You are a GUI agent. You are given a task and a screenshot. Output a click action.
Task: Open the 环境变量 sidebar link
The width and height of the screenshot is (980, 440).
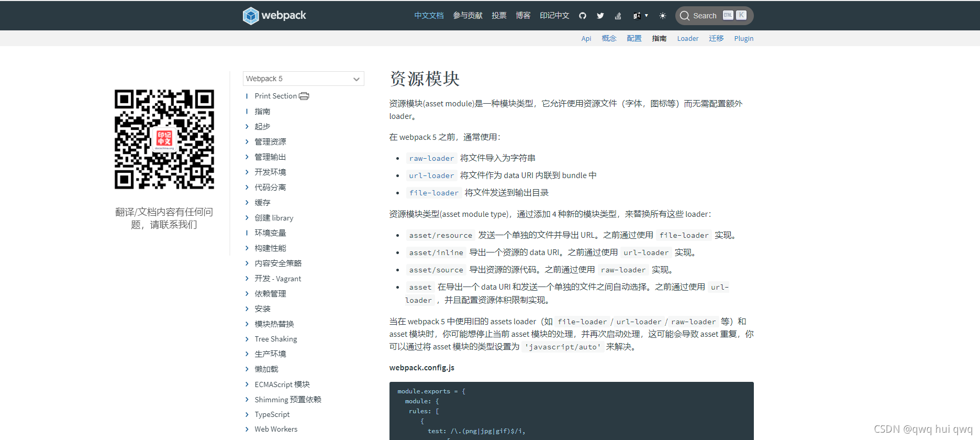[x=270, y=233]
